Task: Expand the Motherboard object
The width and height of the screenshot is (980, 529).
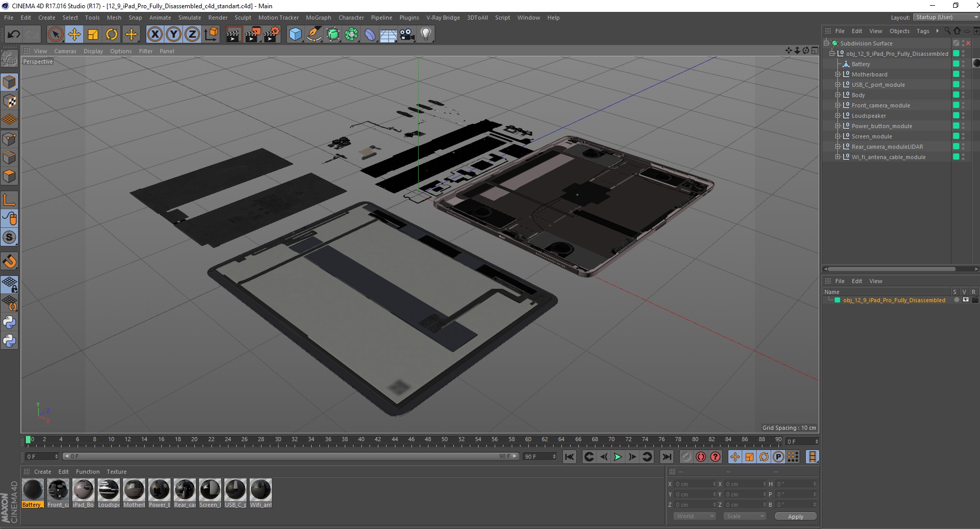Action: coord(838,74)
